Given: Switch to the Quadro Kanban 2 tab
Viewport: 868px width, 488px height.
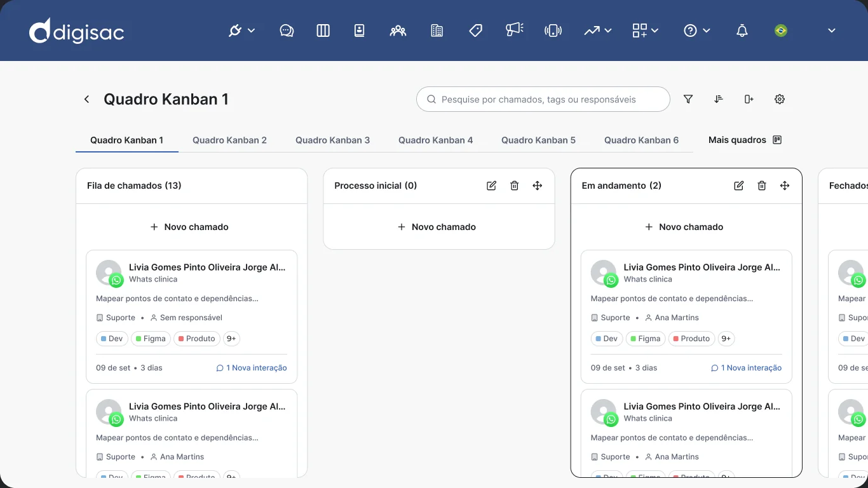Looking at the screenshot, I should (x=229, y=140).
